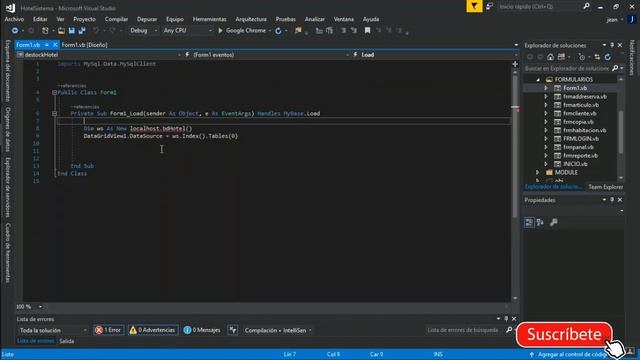Toggle the 0 Advertencias filter
This screenshot has width=640, height=360.
tap(153, 330)
